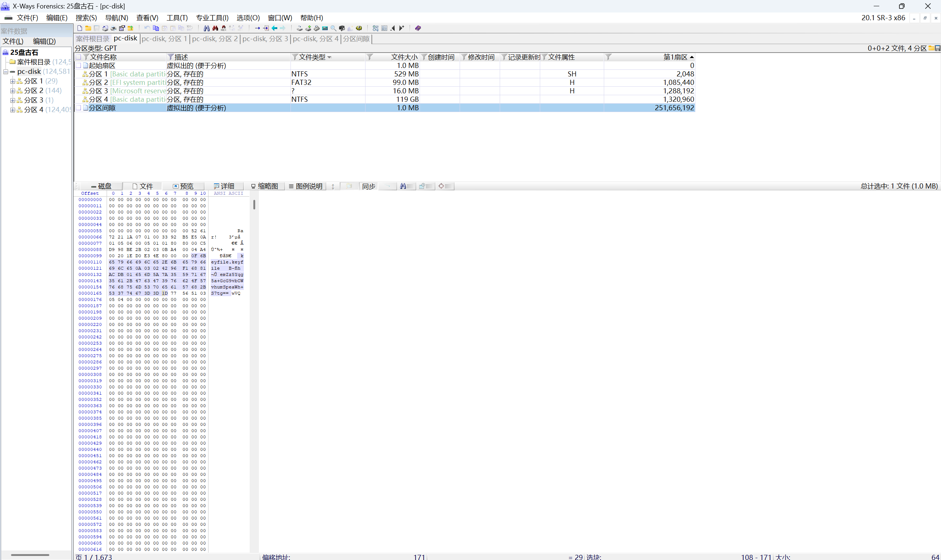Click the camera snapshot toolbar icon
The image size is (941, 560).
tap(342, 28)
